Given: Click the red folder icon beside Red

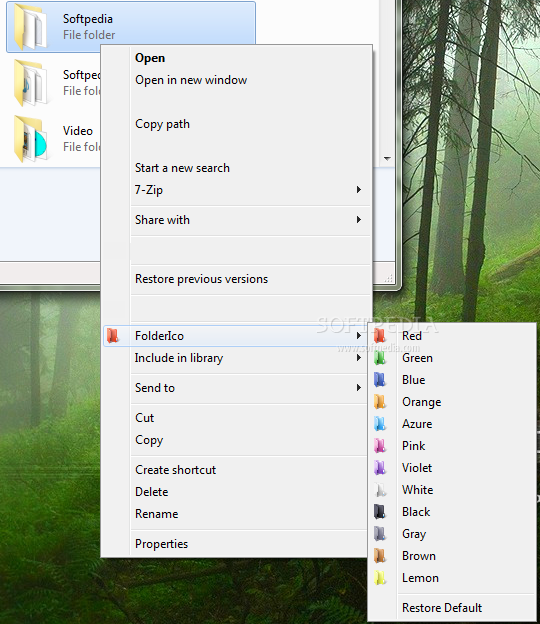Looking at the screenshot, I should click(380, 335).
